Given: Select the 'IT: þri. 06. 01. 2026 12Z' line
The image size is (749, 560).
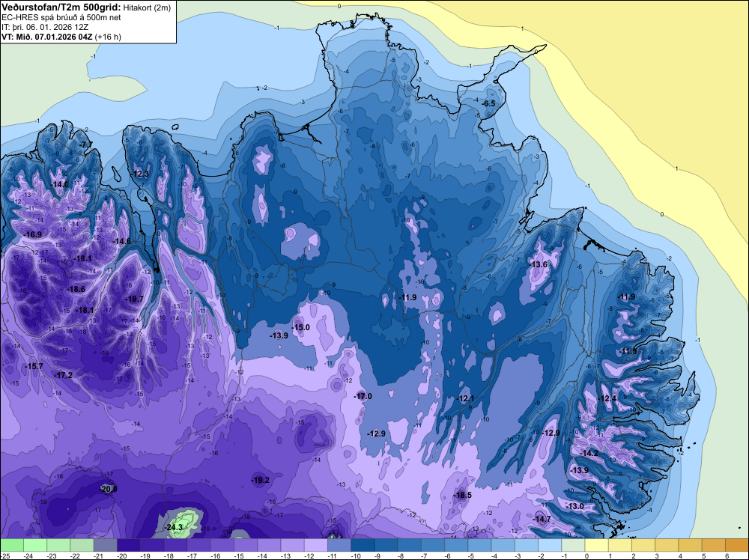Looking at the screenshot, I should click(46, 27).
